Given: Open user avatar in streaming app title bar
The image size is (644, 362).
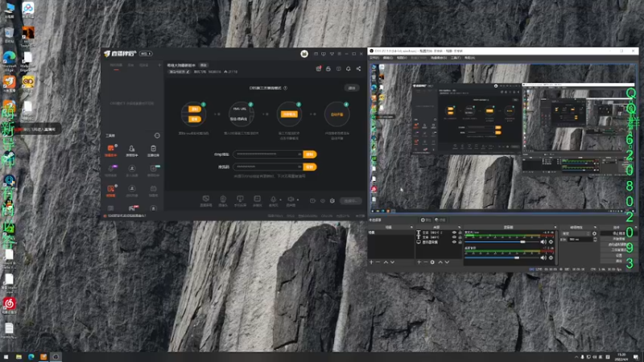Looking at the screenshot, I should click(304, 54).
